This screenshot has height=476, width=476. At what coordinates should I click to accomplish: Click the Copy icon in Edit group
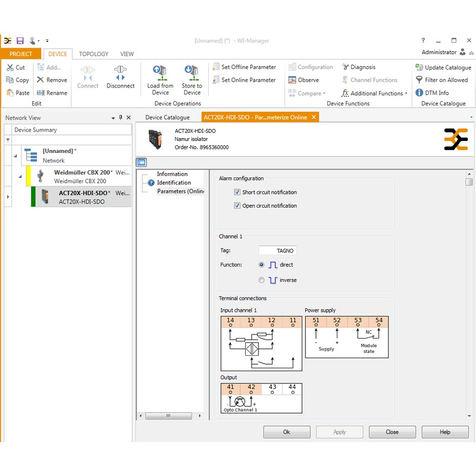coord(10,80)
